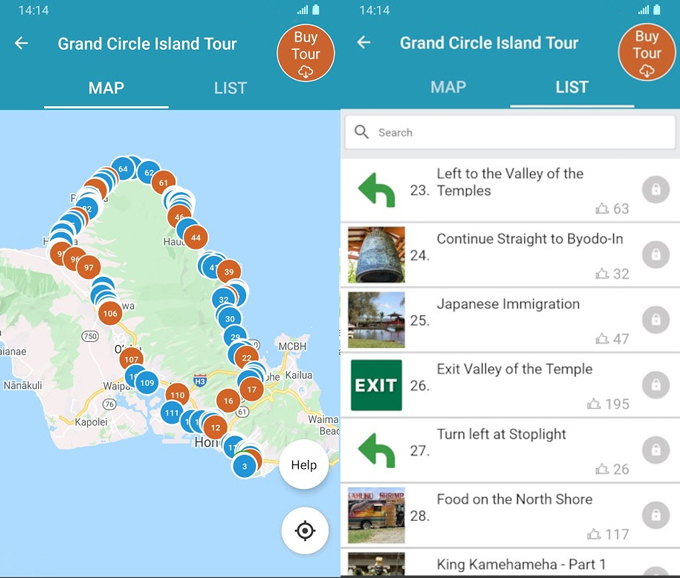This screenshot has height=578, width=680.
Task: Click the like icon on Food on the North Shore
Action: [594, 534]
